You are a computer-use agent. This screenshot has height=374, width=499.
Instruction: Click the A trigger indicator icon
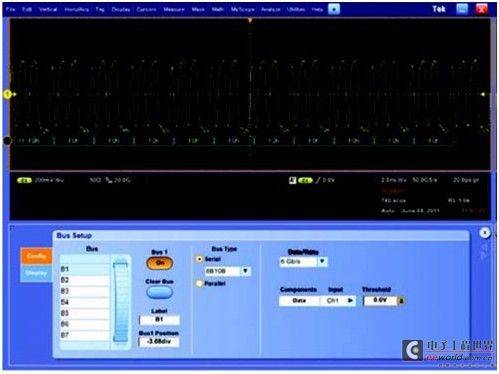point(292,180)
